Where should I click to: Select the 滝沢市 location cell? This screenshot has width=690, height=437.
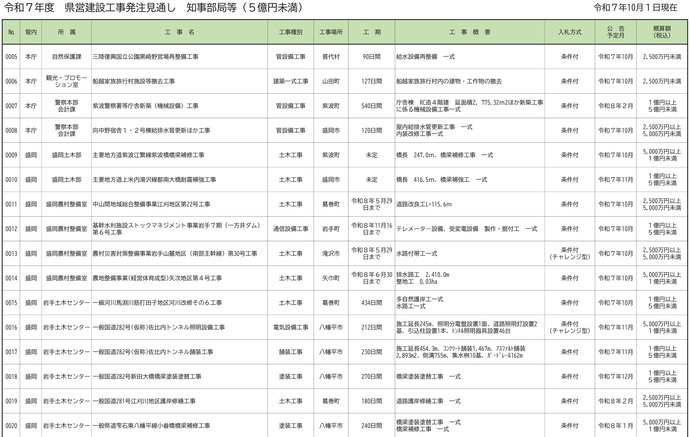pos(331,253)
